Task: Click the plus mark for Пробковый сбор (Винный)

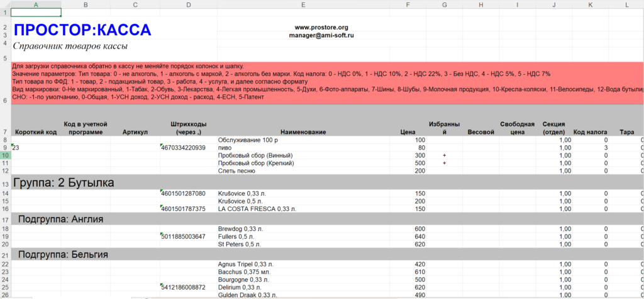Action: click(444, 155)
